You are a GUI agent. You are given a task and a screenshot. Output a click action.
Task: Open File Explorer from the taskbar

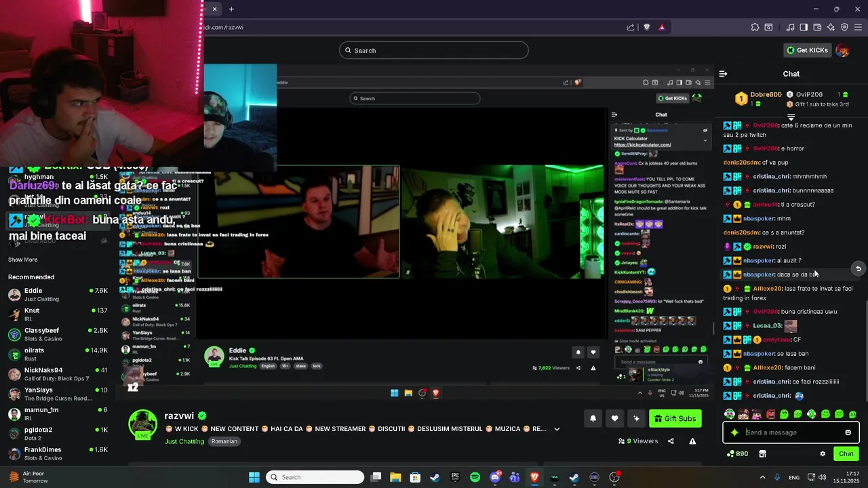(395, 477)
